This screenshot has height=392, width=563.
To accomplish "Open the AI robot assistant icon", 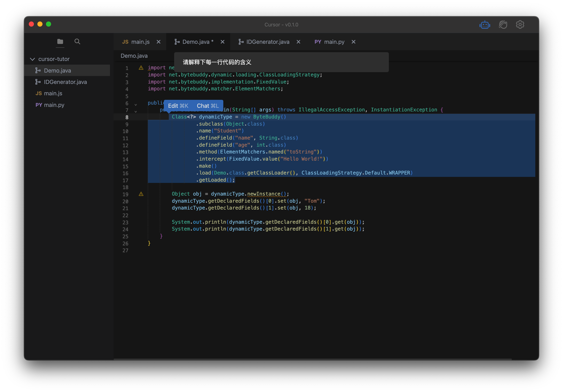I will coord(485,24).
